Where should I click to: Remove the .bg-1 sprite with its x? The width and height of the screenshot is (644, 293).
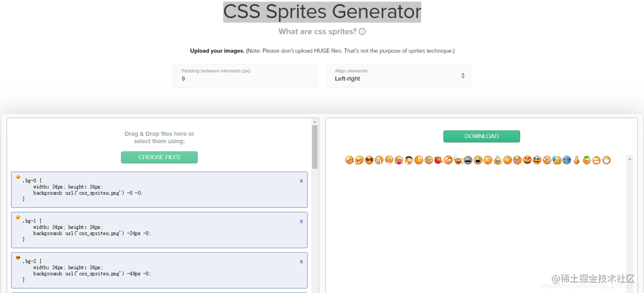(x=301, y=221)
